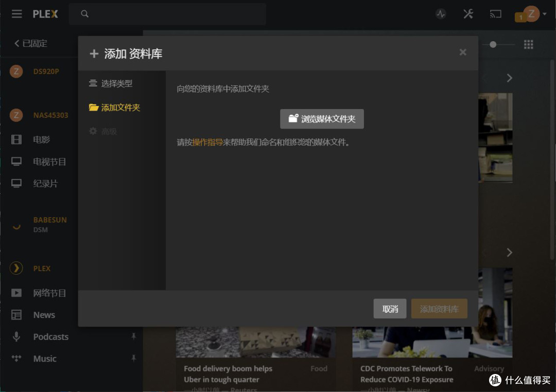Click the search magnifier icon
556x392 pixels.
coord(84,14)
